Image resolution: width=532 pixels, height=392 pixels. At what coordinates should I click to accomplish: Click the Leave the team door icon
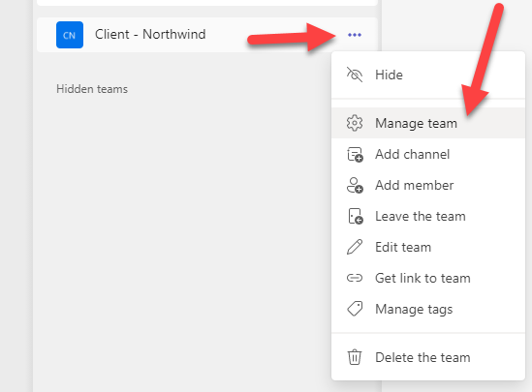click(356, 216)
